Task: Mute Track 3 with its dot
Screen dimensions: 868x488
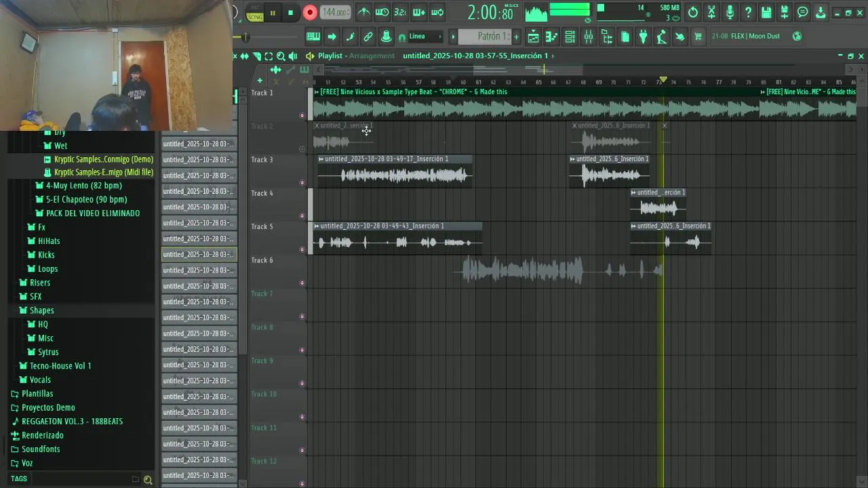Action: pos(302,182)
